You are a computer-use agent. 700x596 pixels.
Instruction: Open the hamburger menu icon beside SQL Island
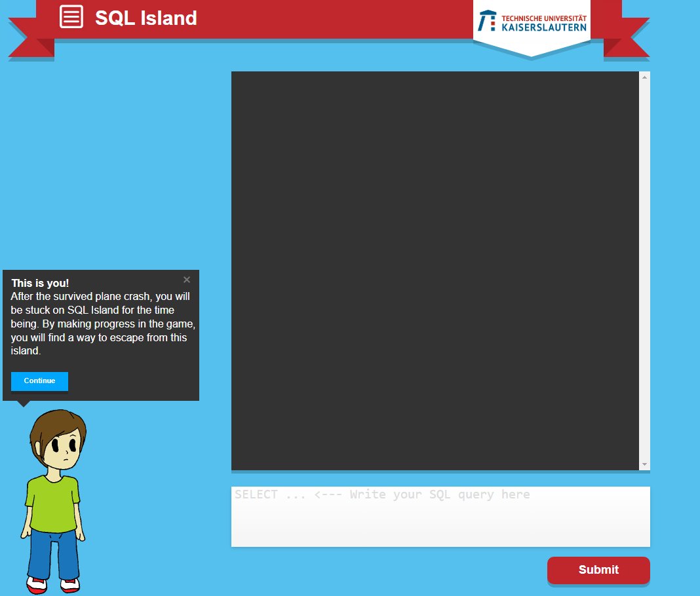(x=71, y=17)
